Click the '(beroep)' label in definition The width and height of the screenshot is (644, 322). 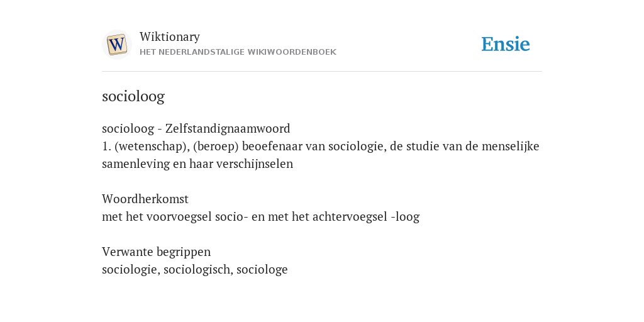tap(216, 146)
